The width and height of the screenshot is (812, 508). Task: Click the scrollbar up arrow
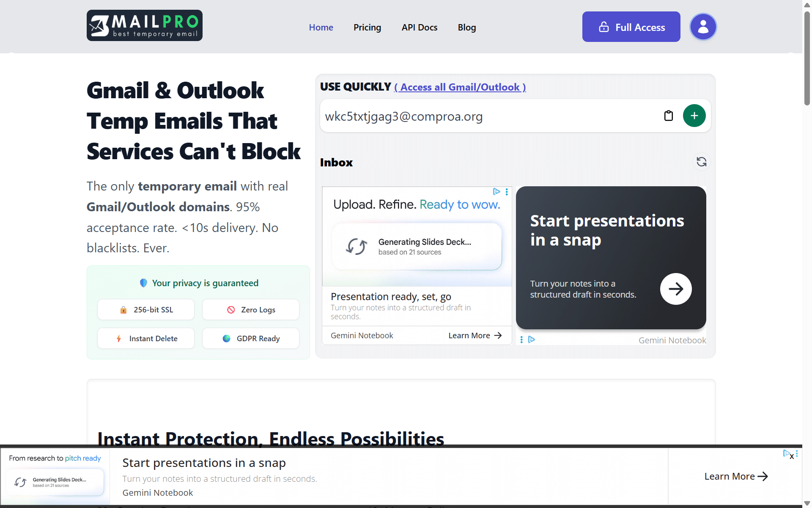[x=807, y=4]
